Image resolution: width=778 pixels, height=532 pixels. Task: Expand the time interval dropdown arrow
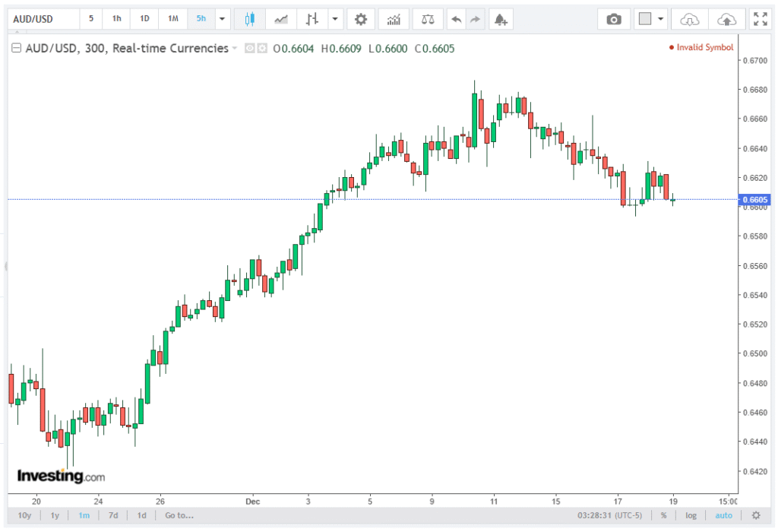pyautogui.click(x=222, y=19)
